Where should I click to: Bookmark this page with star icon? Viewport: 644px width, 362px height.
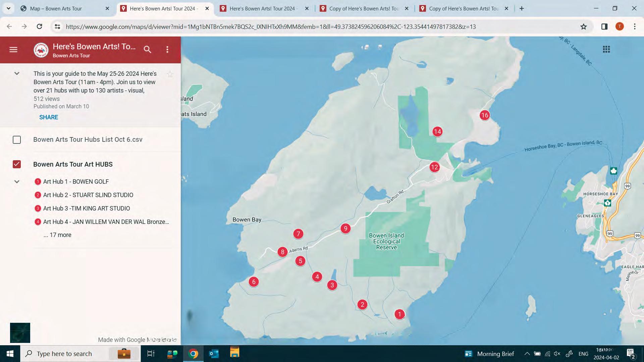click(x=584, y=26)
